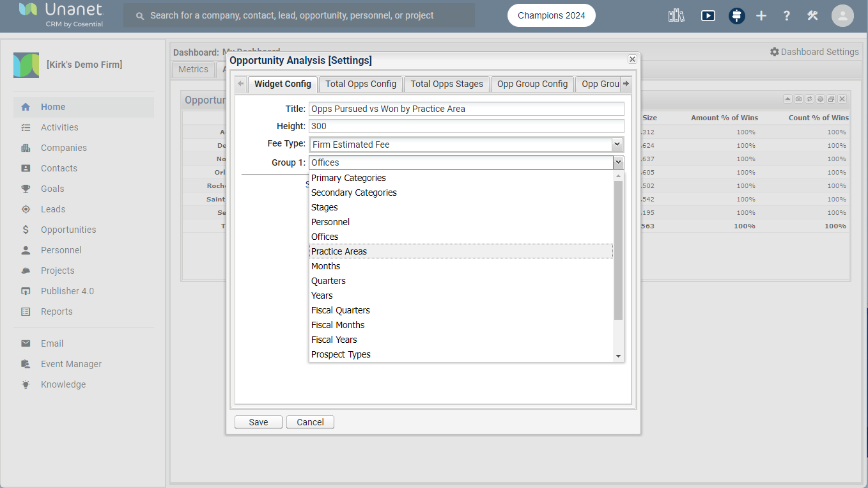Close the Opportunity Analysis settings dialog
This screenshot has width=868, height=488.
point(632,59)
